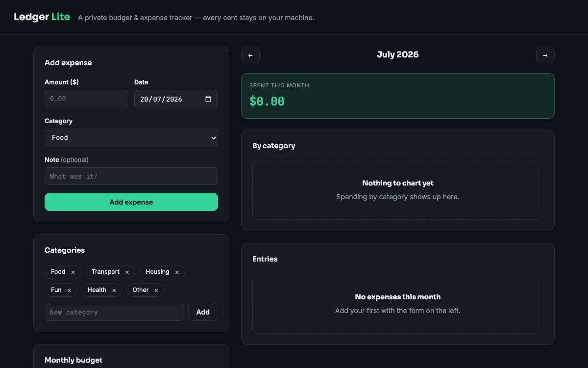Click the July 2026 month title
The width and height of the screenshot is (588, 368).
(398, 54)
